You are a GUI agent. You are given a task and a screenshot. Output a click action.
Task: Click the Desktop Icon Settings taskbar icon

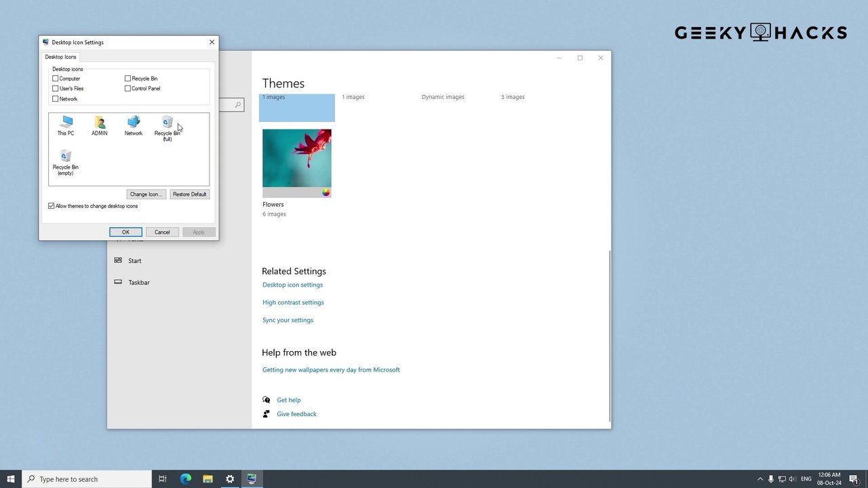coord(252,479)
